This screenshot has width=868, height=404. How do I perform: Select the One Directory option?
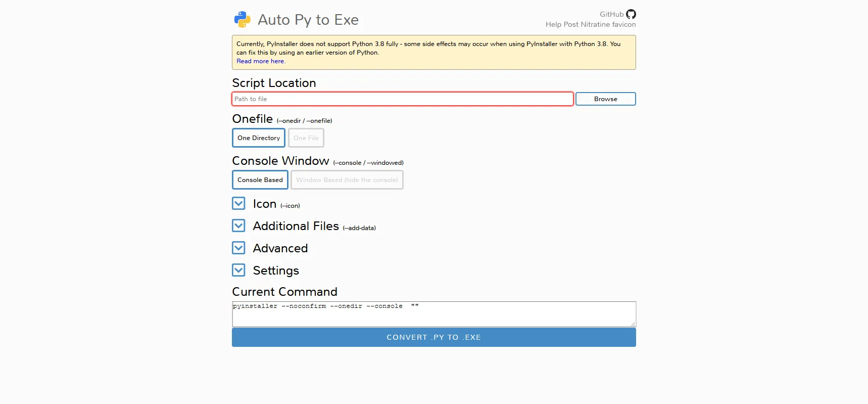[x=259, y=138]
